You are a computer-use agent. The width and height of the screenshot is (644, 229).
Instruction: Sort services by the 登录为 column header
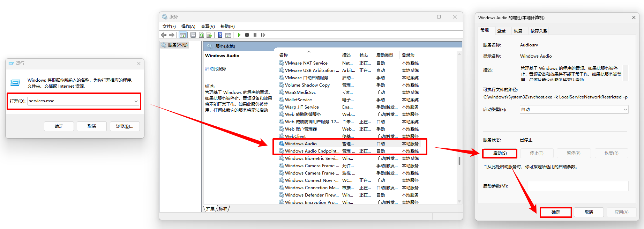pyautogui.click(x=410, y=55)
